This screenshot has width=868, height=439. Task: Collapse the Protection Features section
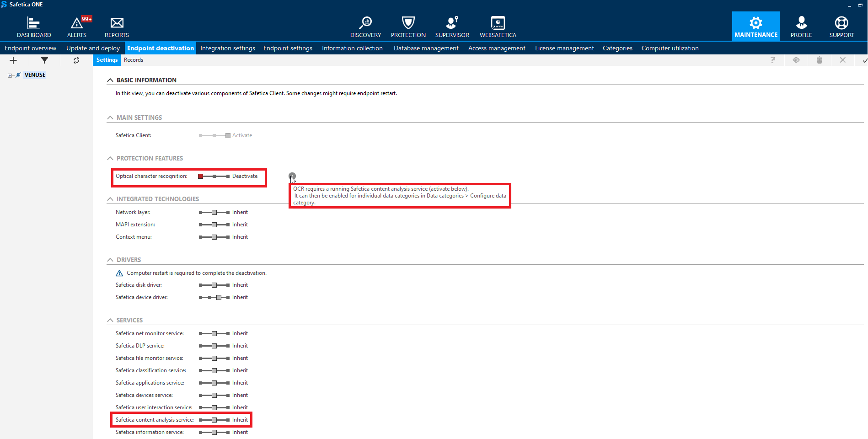(110, 158)
